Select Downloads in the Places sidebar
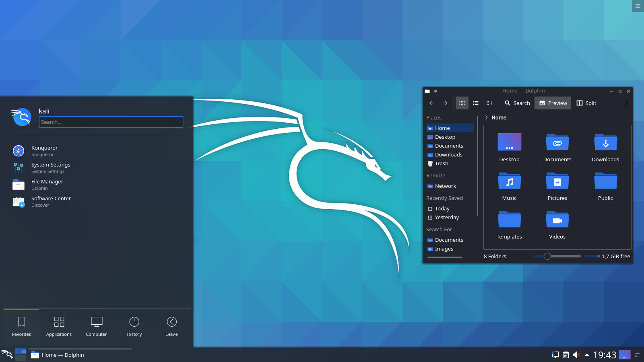 [448, 154]
